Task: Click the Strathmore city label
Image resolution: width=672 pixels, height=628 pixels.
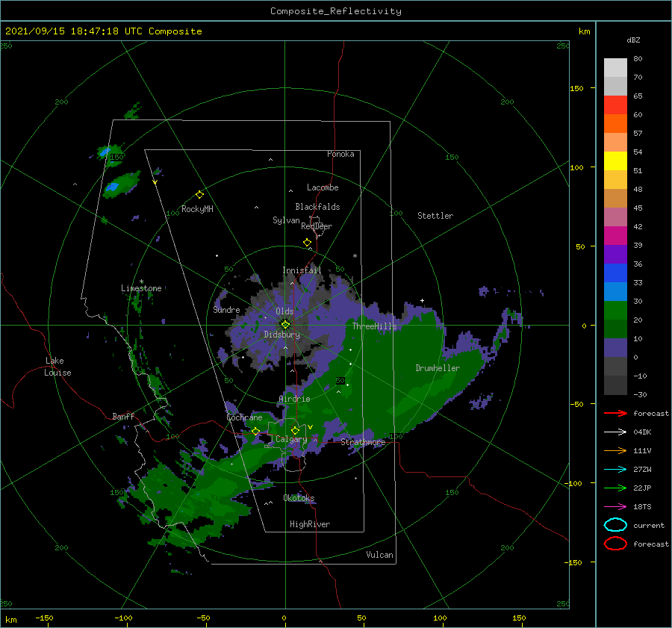Action: point(363,442)
